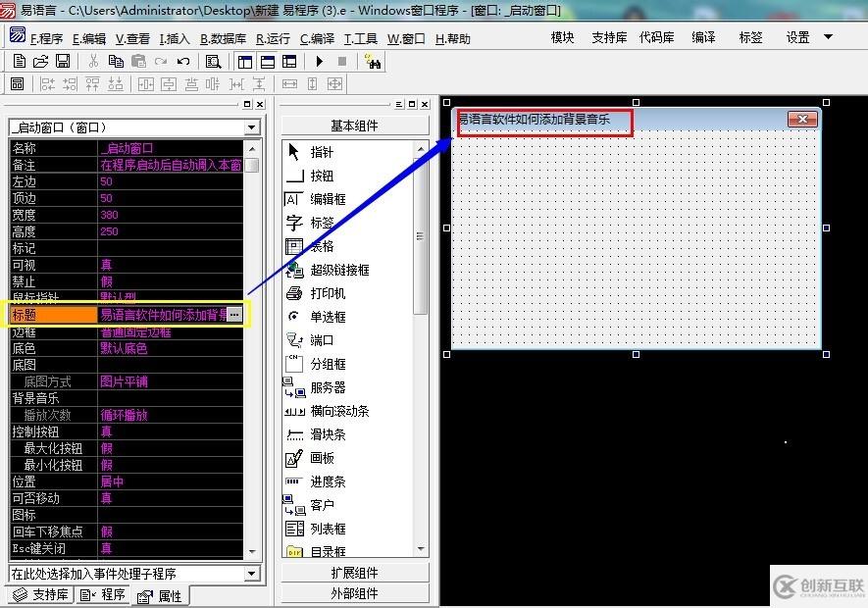Open the E.编辑 menu
This screenshot has height=608, width=868.
[x=88, y=39]
